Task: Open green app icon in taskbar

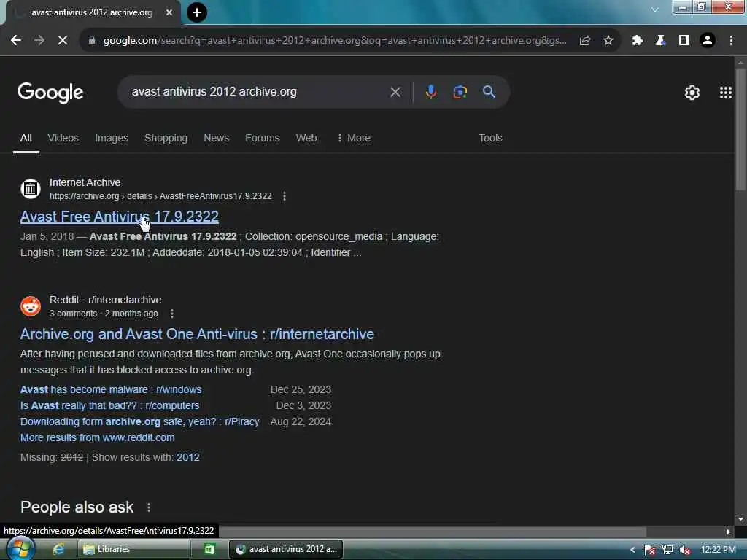Action: [x=209, y=549]
